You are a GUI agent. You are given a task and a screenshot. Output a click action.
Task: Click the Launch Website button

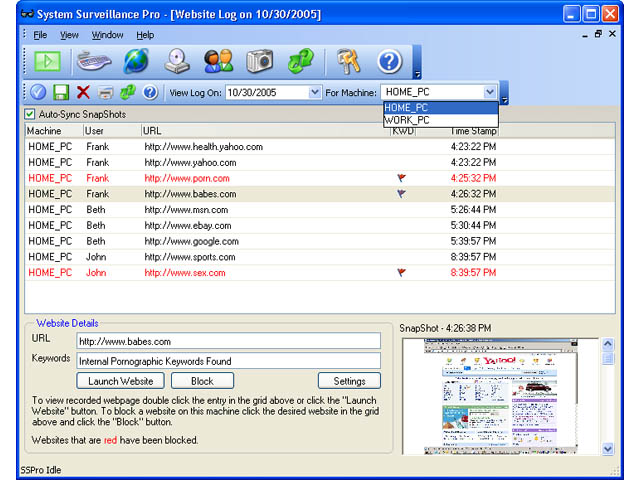120,381
